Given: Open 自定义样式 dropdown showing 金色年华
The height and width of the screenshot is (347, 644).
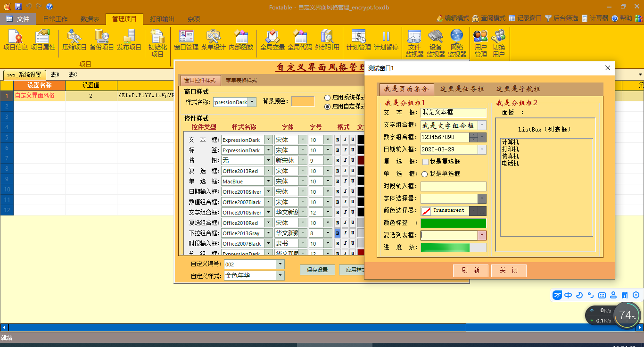Looking at the screenshot, I should click(280, 276).
